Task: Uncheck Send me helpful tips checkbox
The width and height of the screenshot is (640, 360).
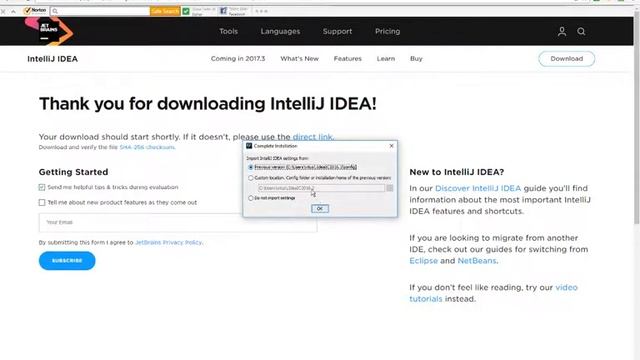Action: (x=42, y=187)
